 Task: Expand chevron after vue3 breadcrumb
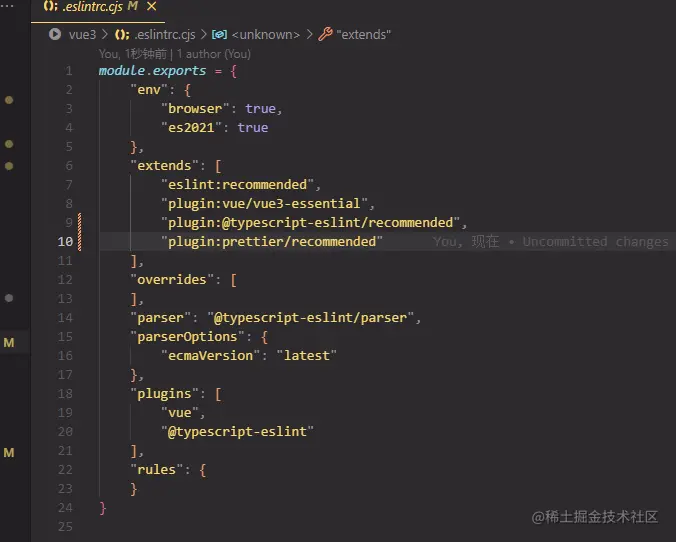[105, 34]
